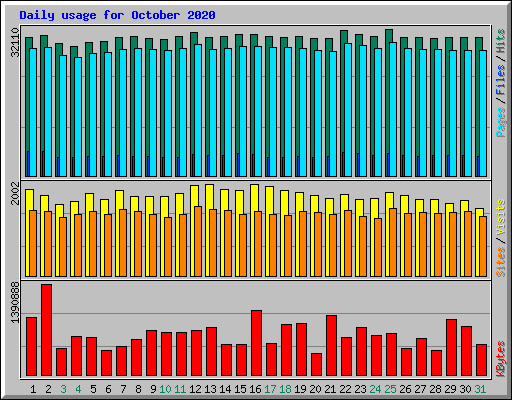Click the red KBytes bar for day 31
This screenshot has height=400, width=512.
pos(481,360)
